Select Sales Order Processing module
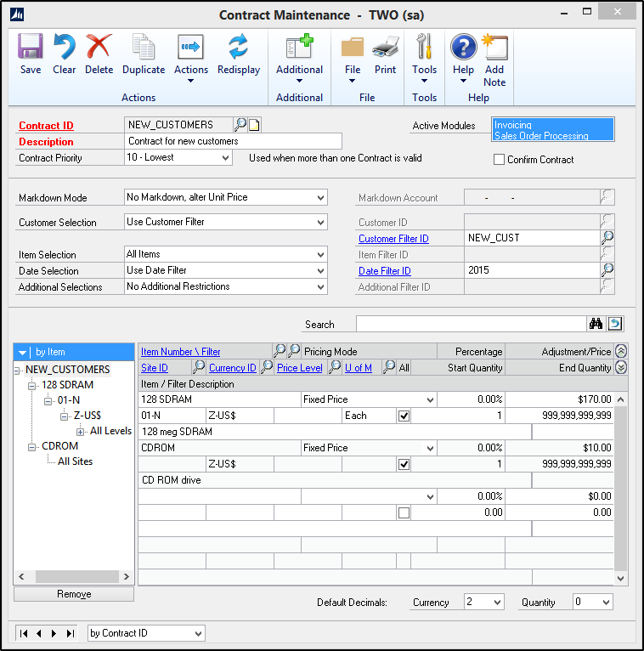This screenshot has width=644, height=651. point(541,136)
